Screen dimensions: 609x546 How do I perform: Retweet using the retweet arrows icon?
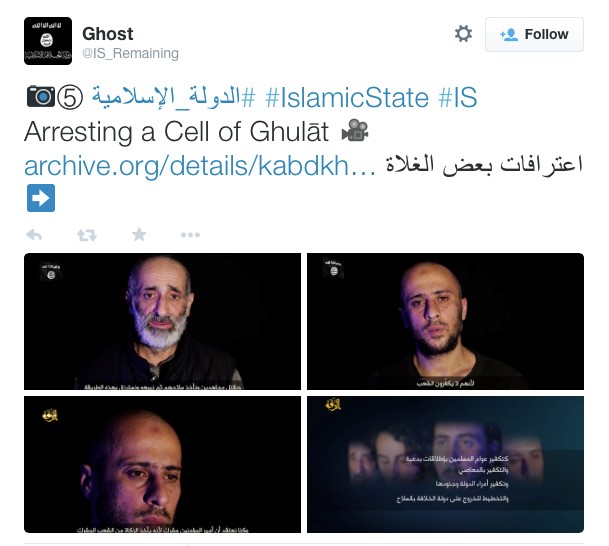(87, 235)
